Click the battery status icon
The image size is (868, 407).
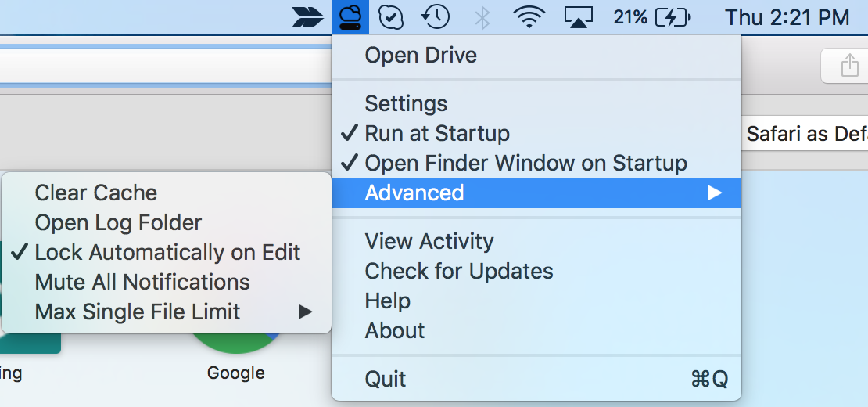tap(673, 17)
